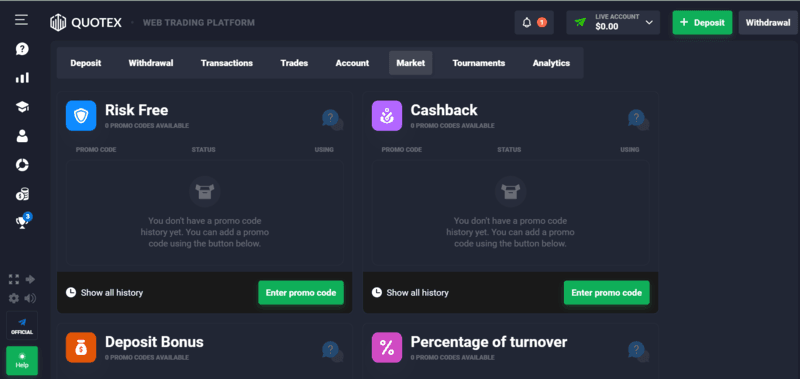Open the analytics pie chart icon in sidebar

pyautogui.click(x=22, y=165)
